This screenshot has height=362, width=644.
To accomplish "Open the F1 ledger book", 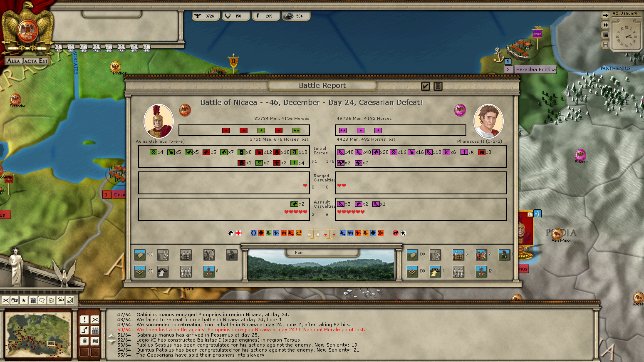I will (x=59, y=48).
